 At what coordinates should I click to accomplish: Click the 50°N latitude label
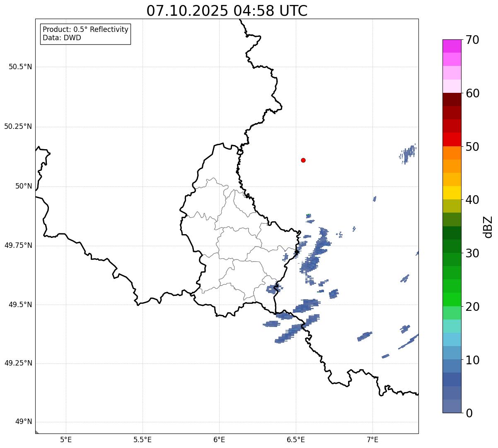[24, 186]
